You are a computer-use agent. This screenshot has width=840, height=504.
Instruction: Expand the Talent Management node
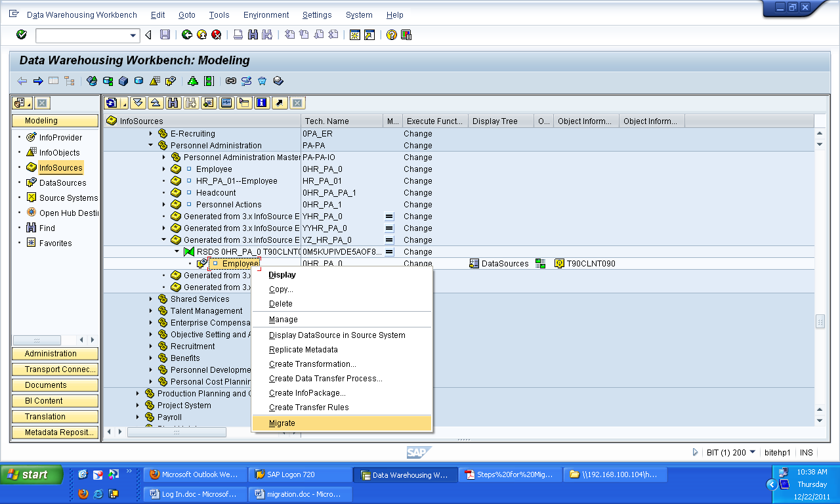click(150, 311)
